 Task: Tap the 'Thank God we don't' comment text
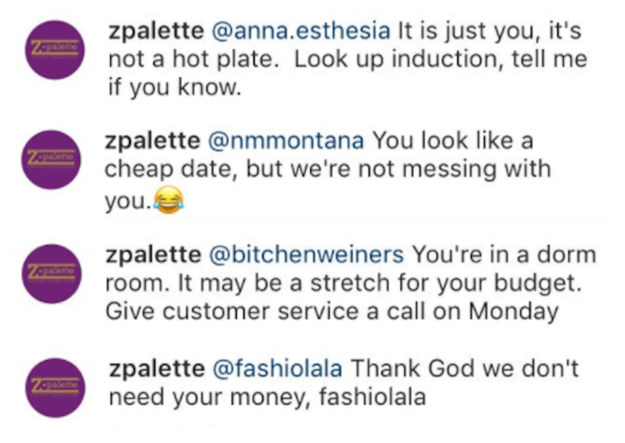464,368
